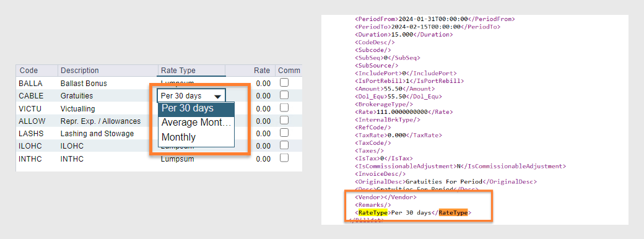Click the Remarks XML line
This screenshot has width=644, height=239.
373,204
